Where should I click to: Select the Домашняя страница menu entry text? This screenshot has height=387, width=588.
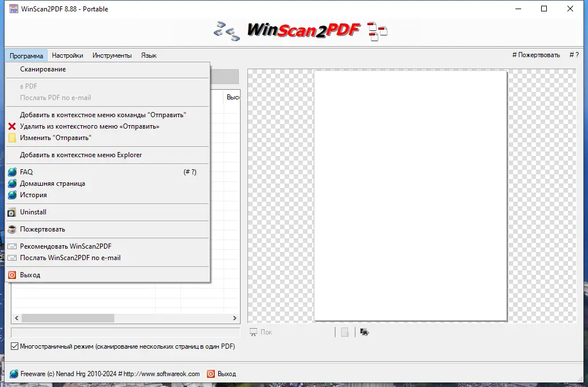tap(53, 183)
